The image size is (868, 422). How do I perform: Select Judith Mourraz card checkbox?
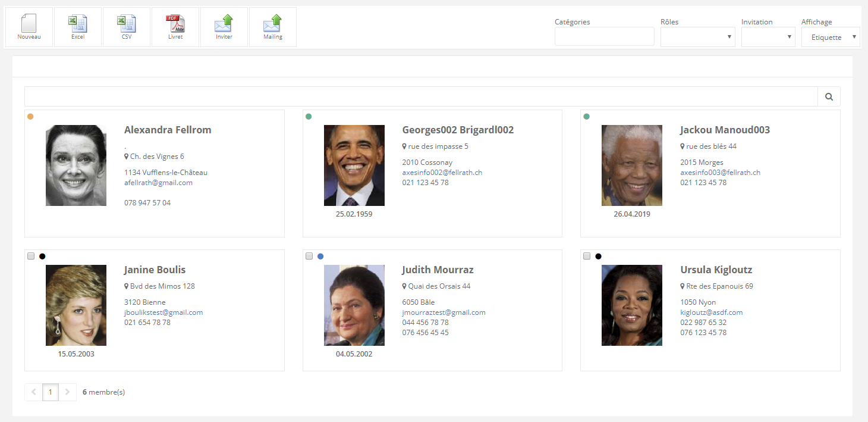point(309,256)
